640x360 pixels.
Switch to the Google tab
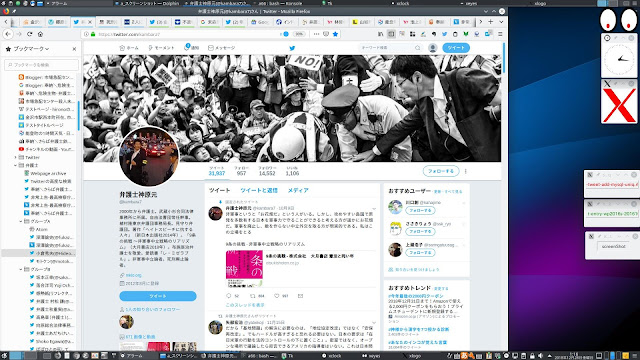(260, 22)
